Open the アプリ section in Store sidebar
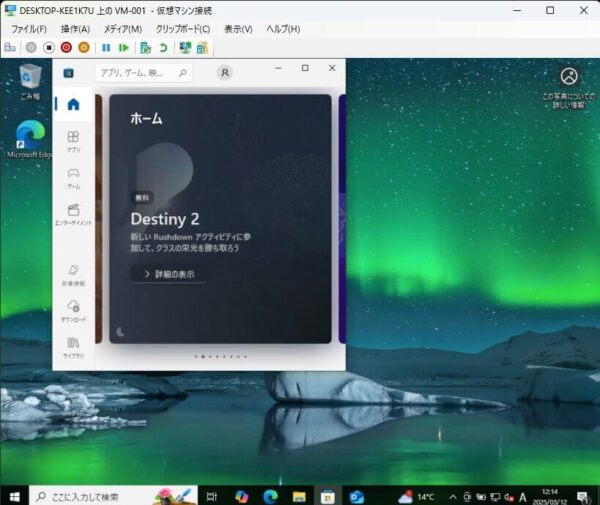600x505 pixels. coord(73,142)
